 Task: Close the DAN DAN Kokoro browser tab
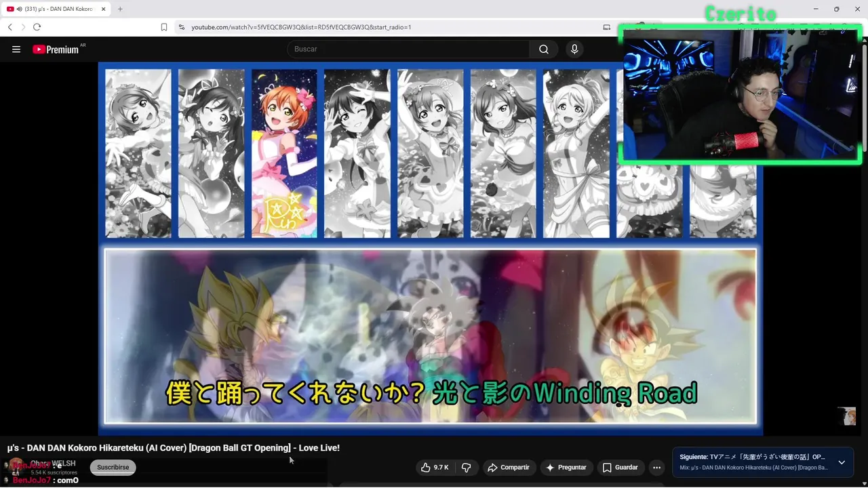click(103, 9)
